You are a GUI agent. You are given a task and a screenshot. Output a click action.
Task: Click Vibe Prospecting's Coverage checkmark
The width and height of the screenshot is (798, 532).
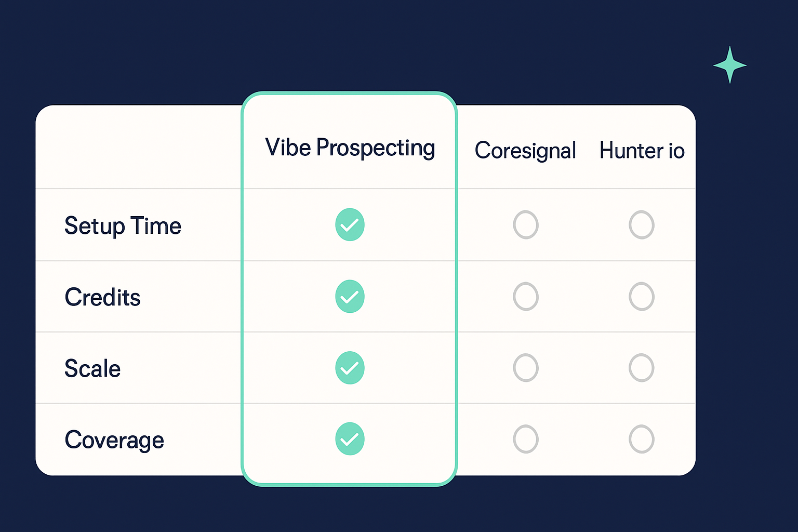coord(350,439)
